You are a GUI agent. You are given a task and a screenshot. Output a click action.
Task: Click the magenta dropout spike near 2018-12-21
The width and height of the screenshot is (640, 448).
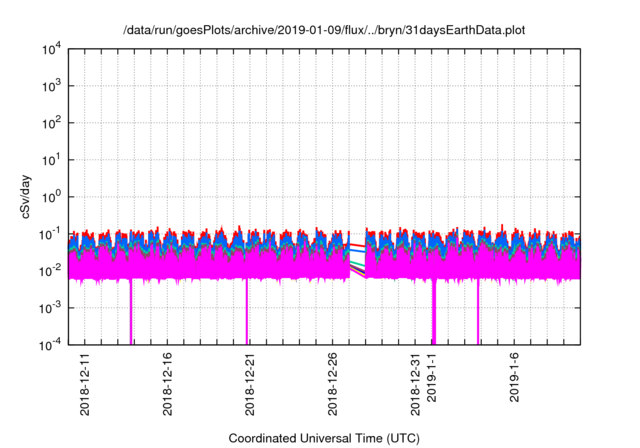tap(247, 312)
